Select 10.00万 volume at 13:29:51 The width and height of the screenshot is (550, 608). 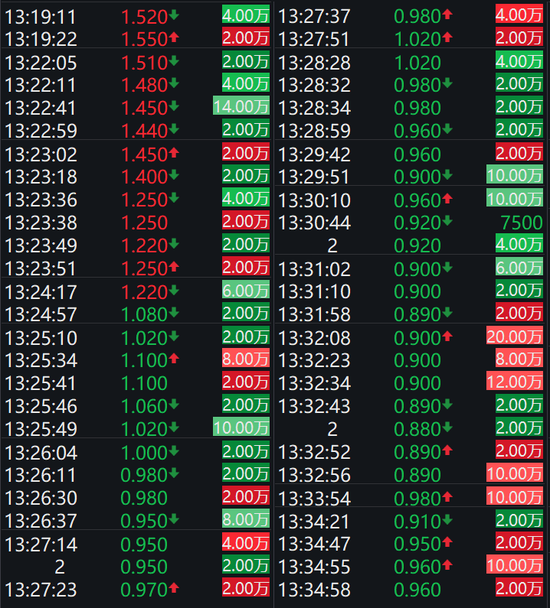(x=515, y=175)
